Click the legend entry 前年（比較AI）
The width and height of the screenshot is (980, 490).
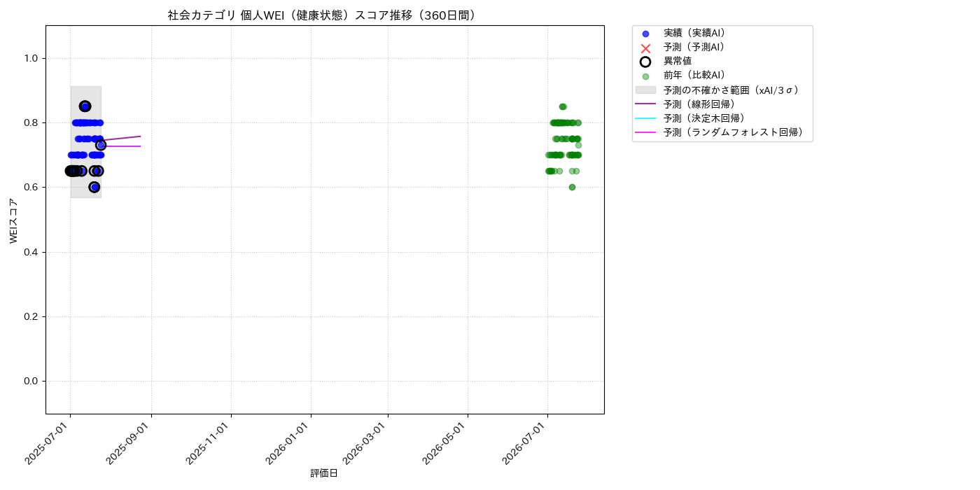(x=694, y=76)
